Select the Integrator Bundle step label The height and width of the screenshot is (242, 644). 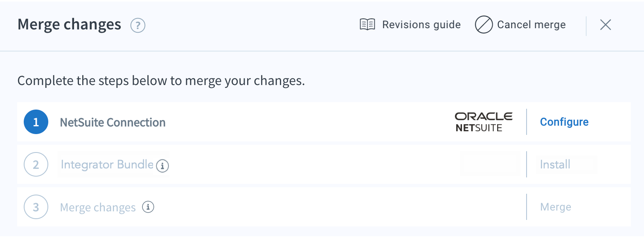107,164
